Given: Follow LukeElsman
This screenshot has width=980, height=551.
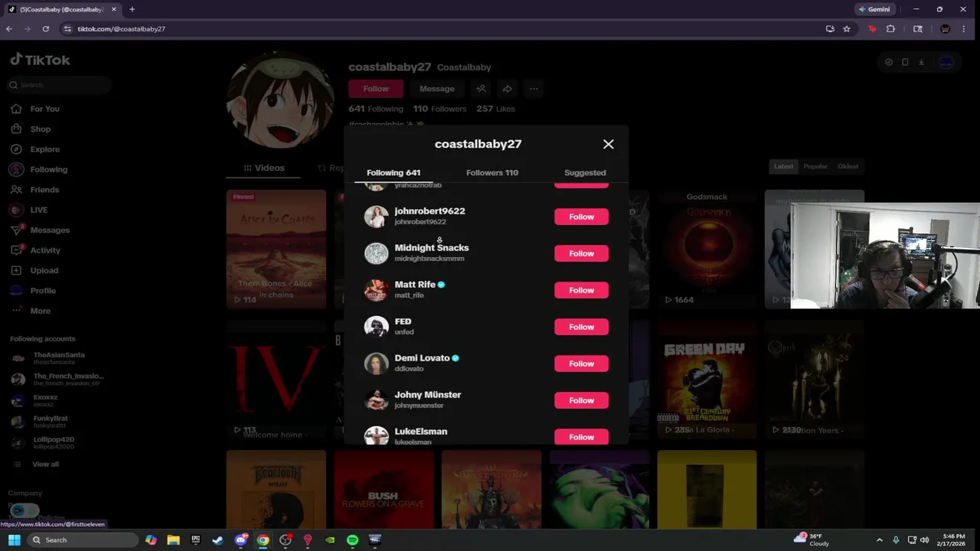Looking at the screenshot, I should pyautogui.click(x=581, y=436).
